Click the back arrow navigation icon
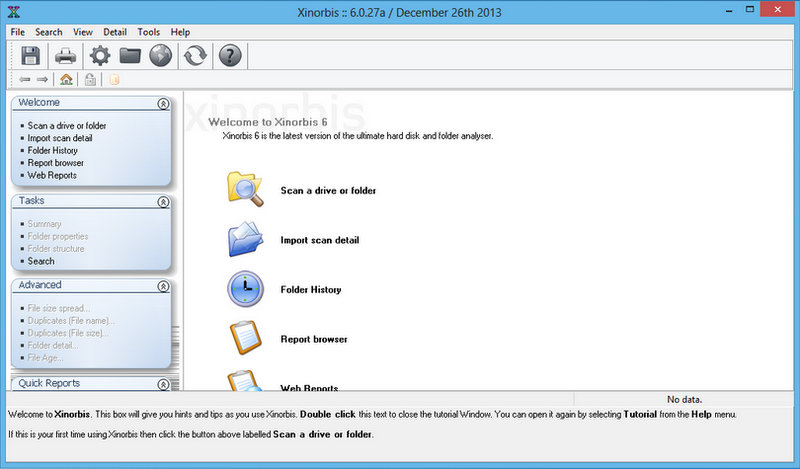Screen dimensions: 800x469 [x=24, y=80]
